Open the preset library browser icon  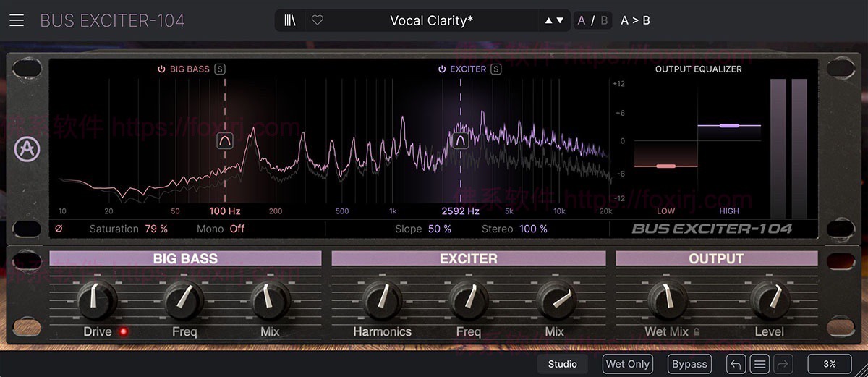click(x=290, y=20)
